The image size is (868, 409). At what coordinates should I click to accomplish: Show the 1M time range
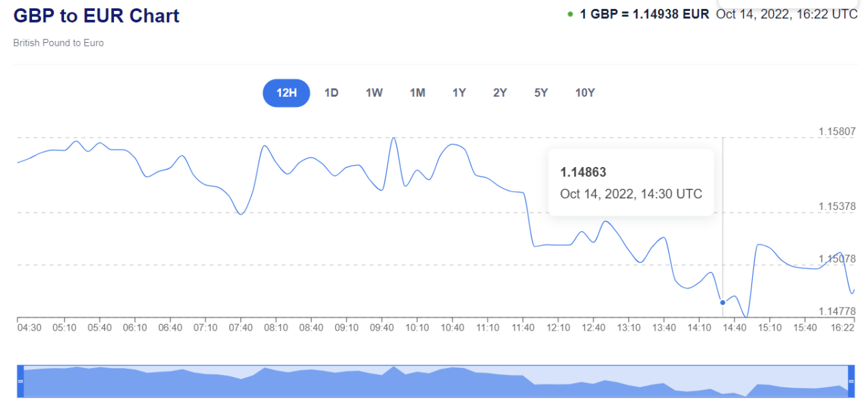[x=417, y=93]
